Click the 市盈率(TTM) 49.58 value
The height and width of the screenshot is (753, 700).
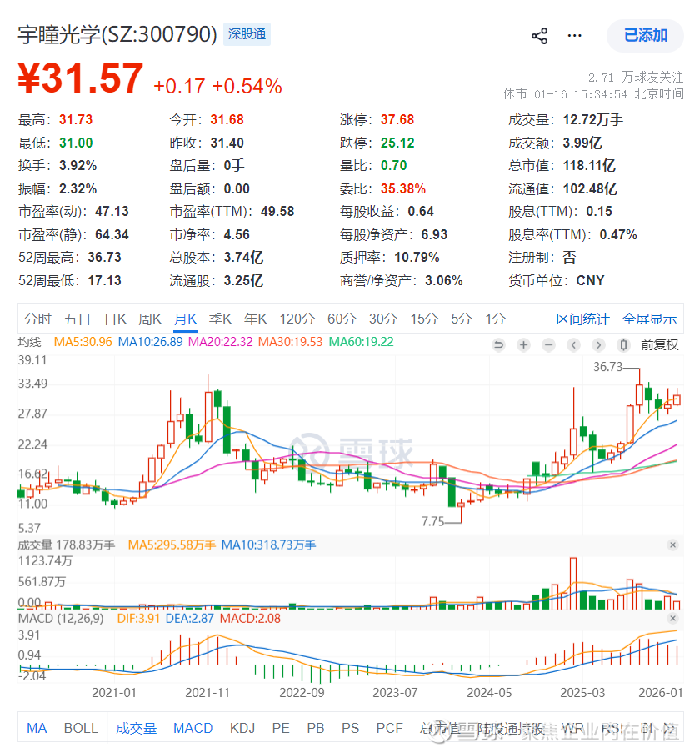click(277, 211)
